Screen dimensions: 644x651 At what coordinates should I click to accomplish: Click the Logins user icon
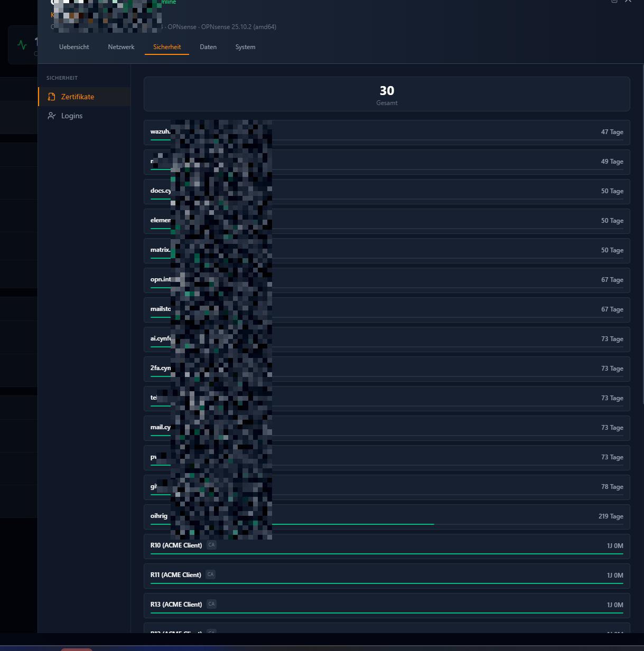[51, 116]
